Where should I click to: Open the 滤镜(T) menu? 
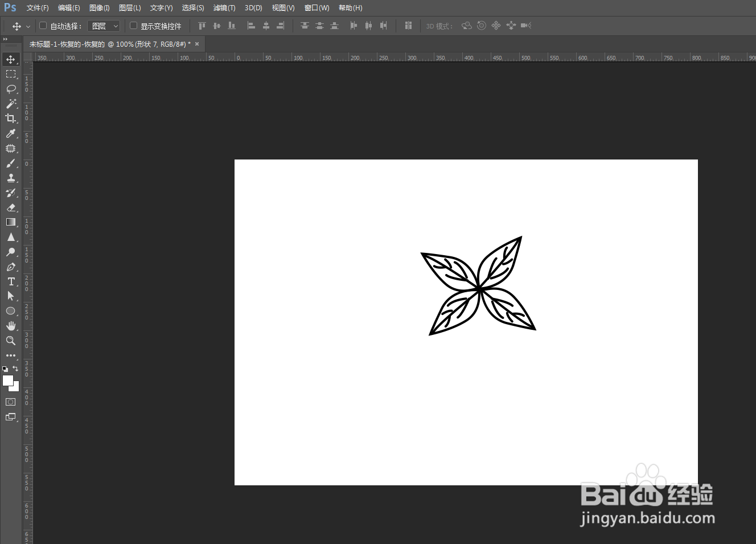pos(224,8)
